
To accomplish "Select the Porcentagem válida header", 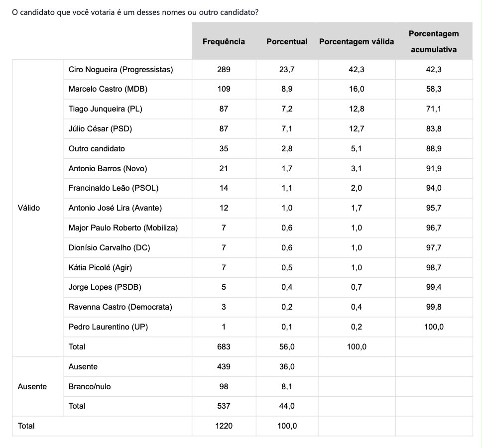I will pos(357,41).
